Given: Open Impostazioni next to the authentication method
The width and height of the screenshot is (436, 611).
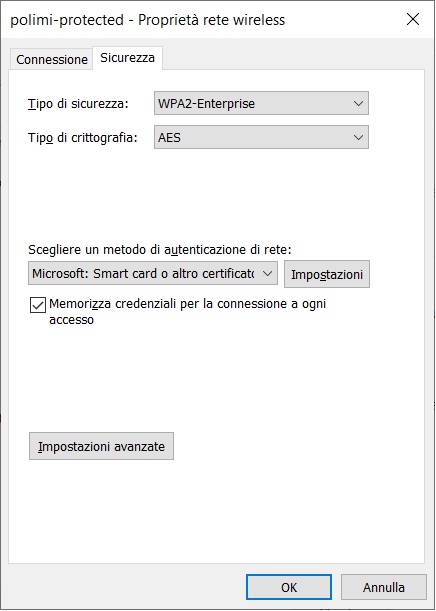Looking at the screenshot, I should coord(327,274).
